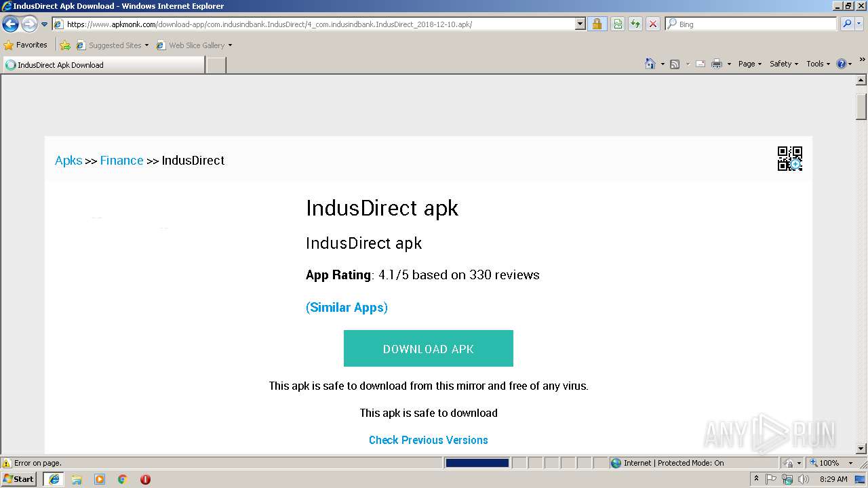Image resolution: width=868 pixels, height=488 pixels.
Task: Follow the Apks breadcrumb link
Action: pyautogui.click(x=68, y=161)
